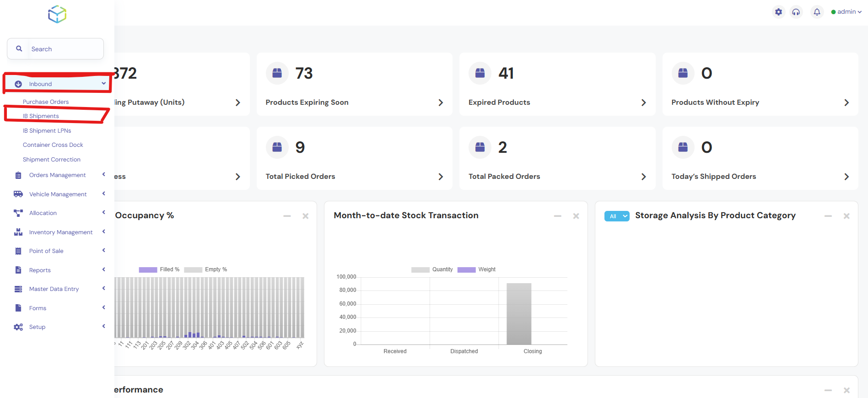Image resolution: width=868 pixels, height=398 pixels.
Task: Open the All category filter dropdown
Action: pos(616,216)
